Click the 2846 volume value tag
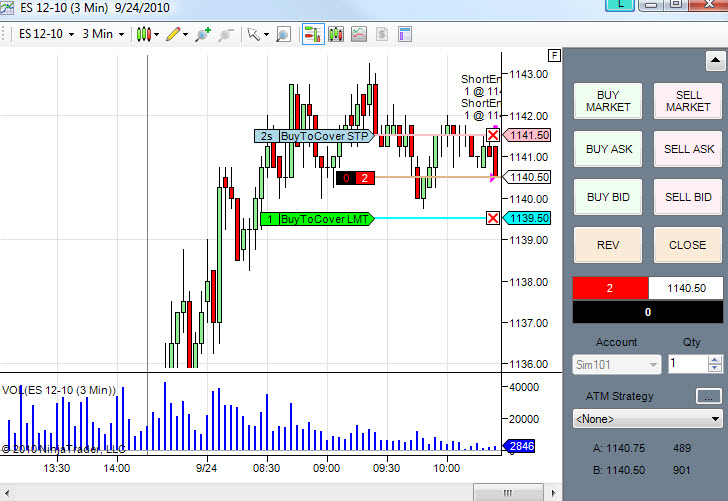 519,446
